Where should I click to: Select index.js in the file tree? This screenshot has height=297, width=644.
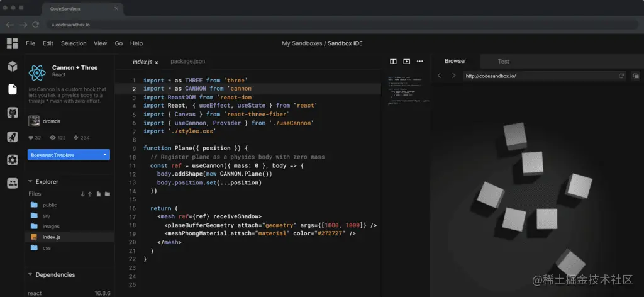coord(70,237)
